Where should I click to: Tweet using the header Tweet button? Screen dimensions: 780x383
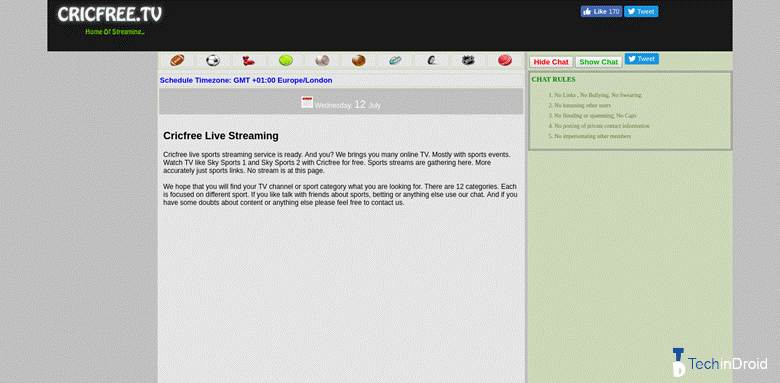(641, 11)
